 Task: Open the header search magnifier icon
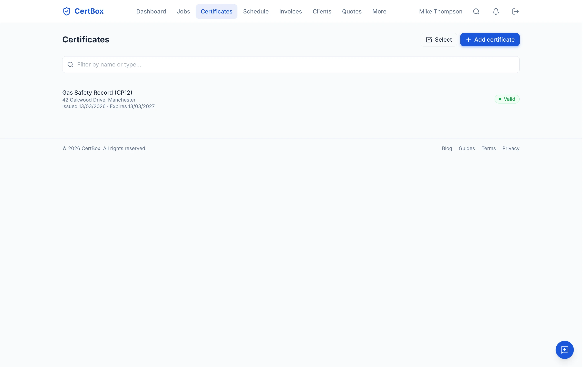(476, 11)
